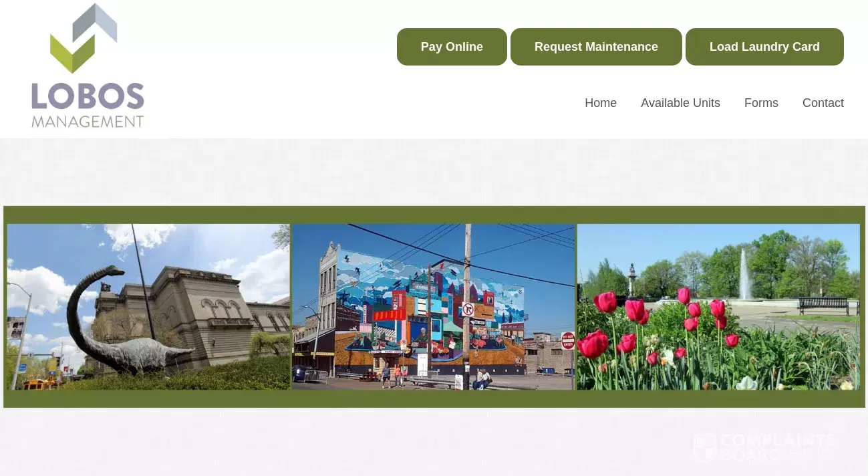
Task: Select the Load Laundry Card button
Action: [764, 47]
